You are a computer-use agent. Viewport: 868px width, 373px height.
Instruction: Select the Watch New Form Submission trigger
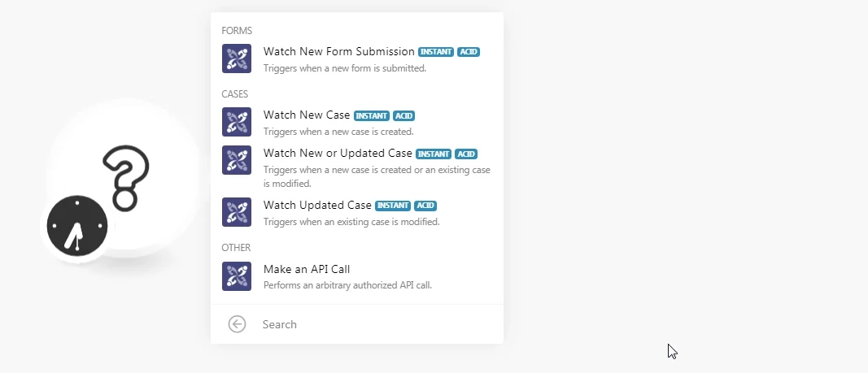357,59
